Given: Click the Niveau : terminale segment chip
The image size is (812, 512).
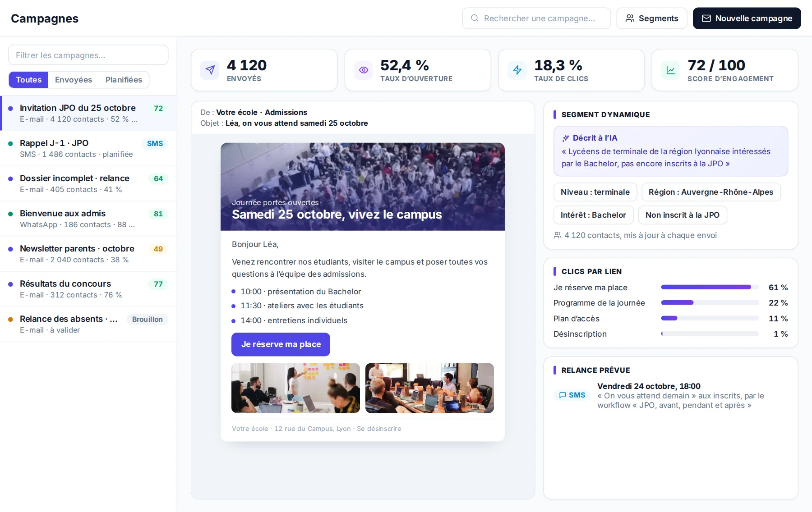Looking at the screenshot, I should [x=595, y=192].
